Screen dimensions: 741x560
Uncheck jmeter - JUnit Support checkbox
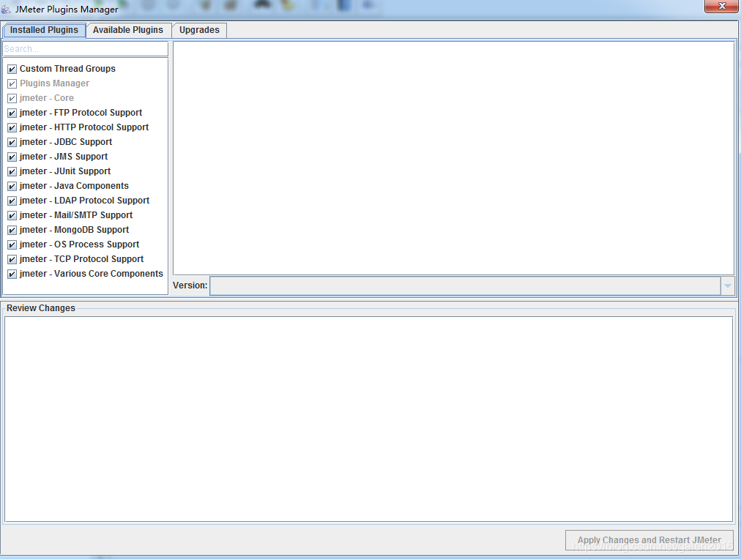coord(12,171)
